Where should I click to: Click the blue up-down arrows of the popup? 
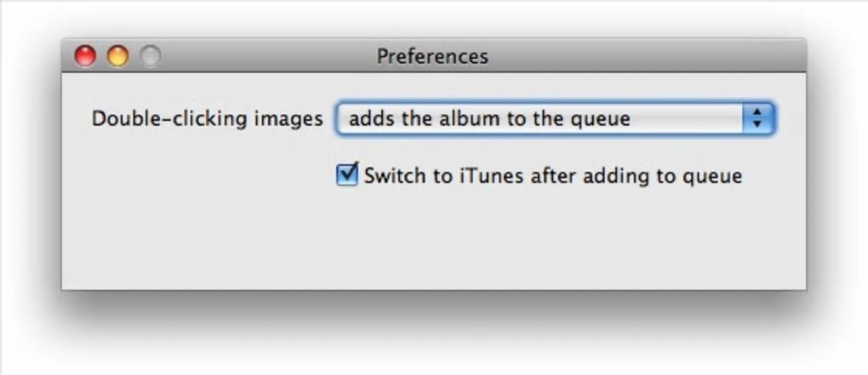point(757,119)
